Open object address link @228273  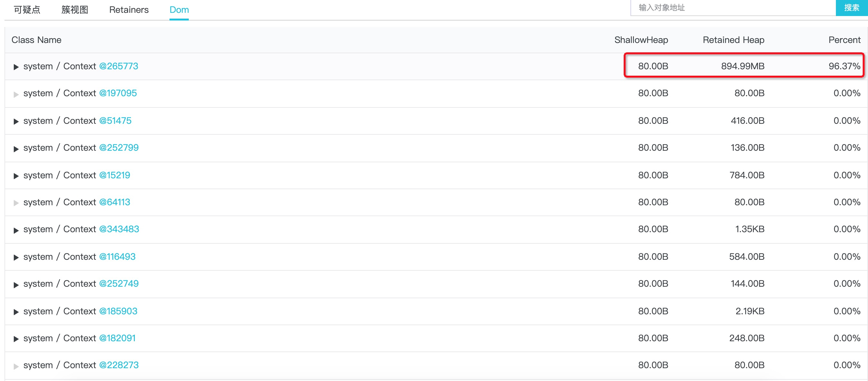tap(118, 365)
